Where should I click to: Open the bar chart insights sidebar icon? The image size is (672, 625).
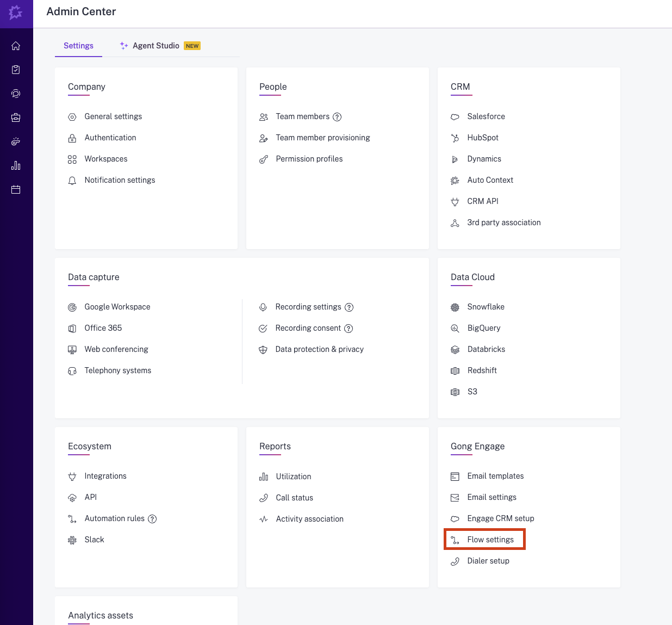[x=16, y=165]
